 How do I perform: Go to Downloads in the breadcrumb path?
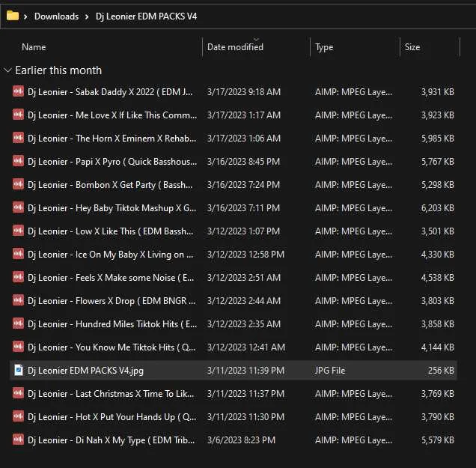pos(56,16)
